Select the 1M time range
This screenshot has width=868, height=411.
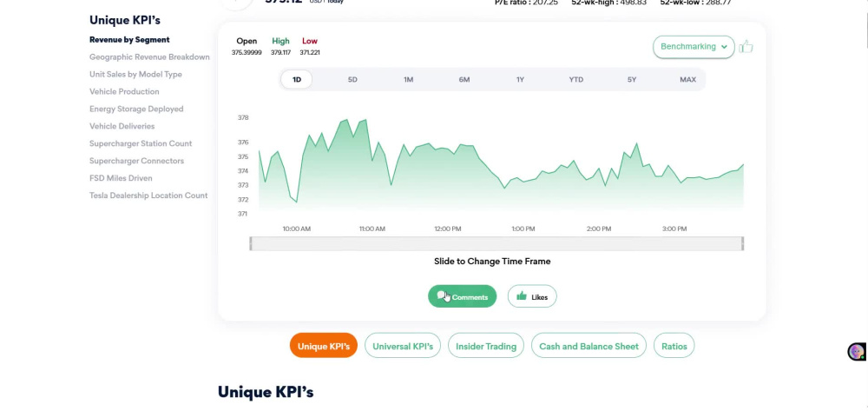click(x=409, y=79)
